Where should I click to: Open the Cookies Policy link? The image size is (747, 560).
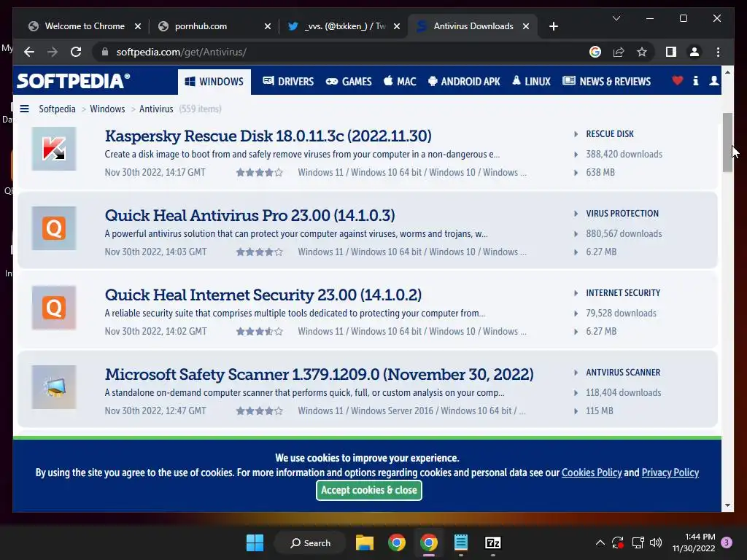[592, 472]
